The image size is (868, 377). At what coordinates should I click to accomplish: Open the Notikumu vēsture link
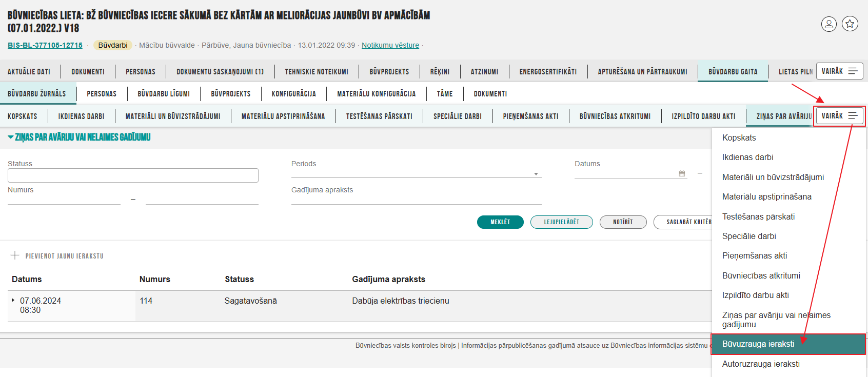coord(390,45)
